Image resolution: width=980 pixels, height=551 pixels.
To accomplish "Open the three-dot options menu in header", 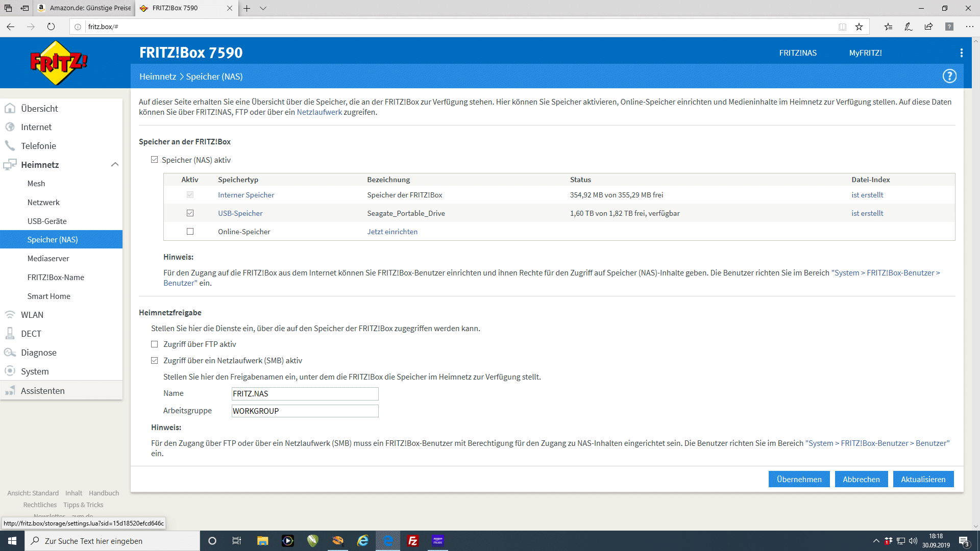I will (962, 53).
